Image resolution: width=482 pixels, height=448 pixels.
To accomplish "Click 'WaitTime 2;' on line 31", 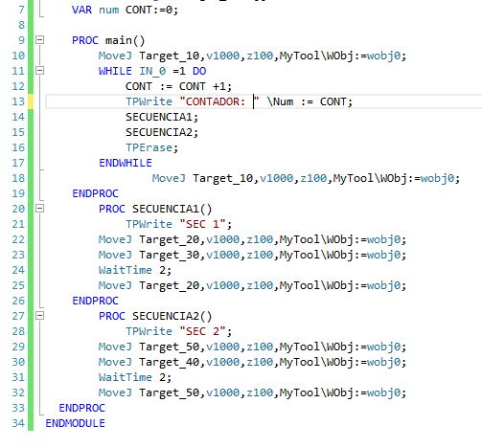I will pyautogui.click(x=135, y=377).
